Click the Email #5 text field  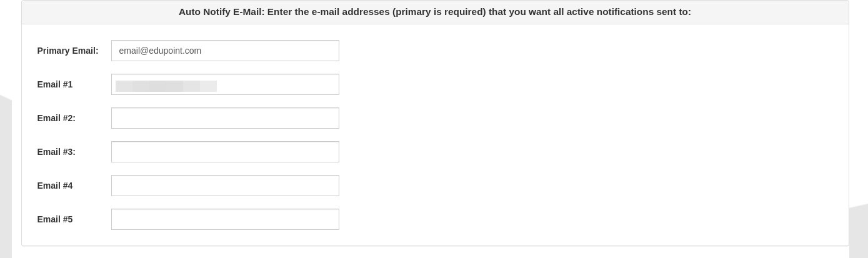click(225, 219)
